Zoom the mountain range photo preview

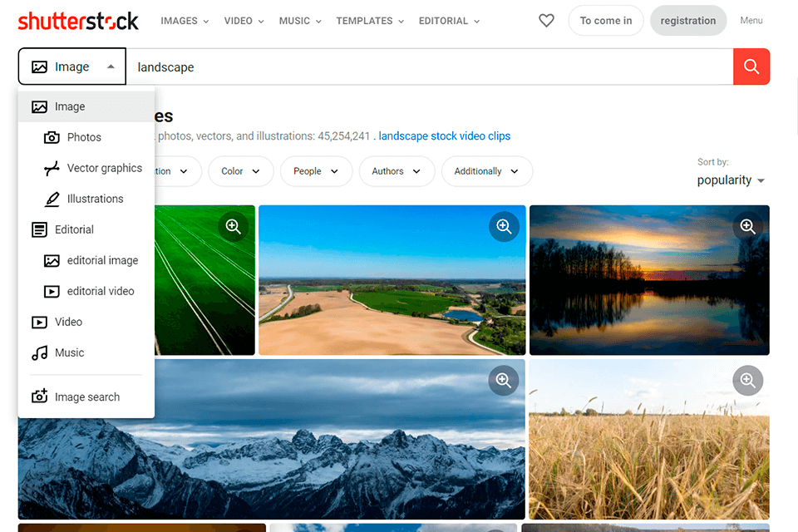click(503, 380)
